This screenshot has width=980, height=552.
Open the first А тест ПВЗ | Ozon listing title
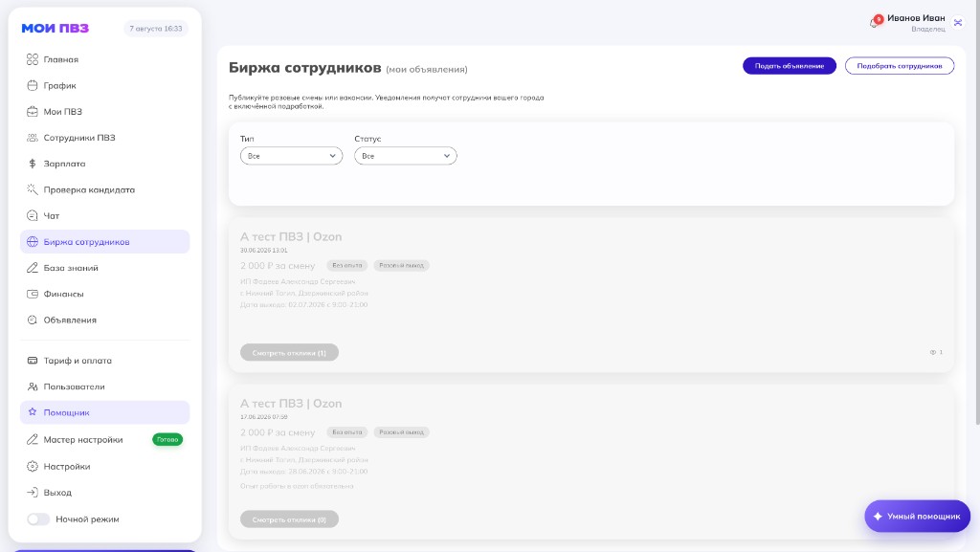(291, 236)
